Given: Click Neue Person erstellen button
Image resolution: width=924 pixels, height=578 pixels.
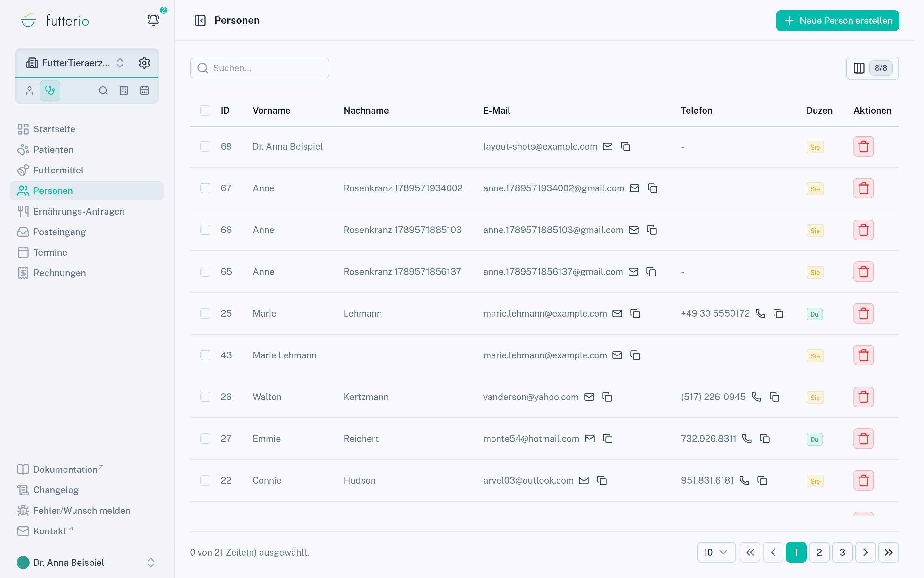Looking at the screenshot, I should click(837, 21).
